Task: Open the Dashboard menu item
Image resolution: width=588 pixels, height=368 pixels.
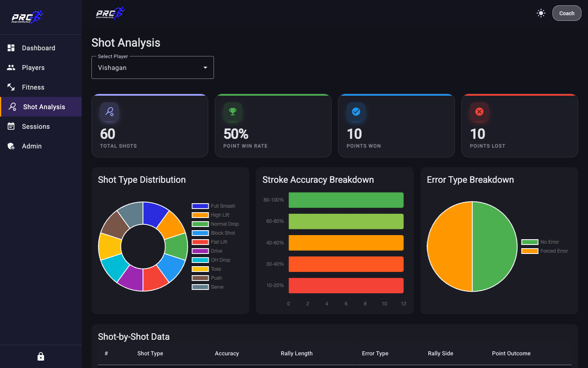Action: coord(41,48)
